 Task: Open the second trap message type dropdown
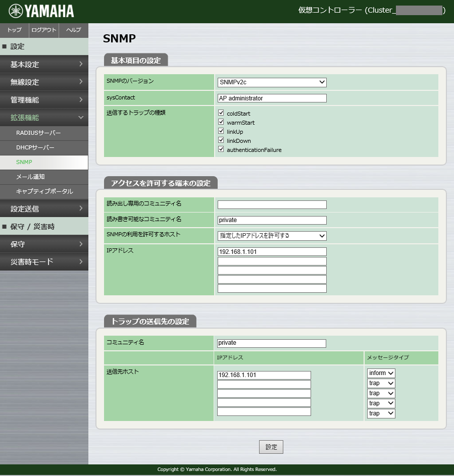[381, 383]
